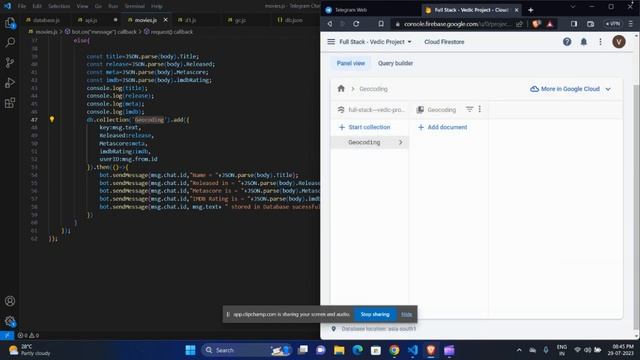The height and width of the screenshot is (360, 640).
Task: Open the filter icon for Geocoding collection
Action: click(x=469, y=109)
